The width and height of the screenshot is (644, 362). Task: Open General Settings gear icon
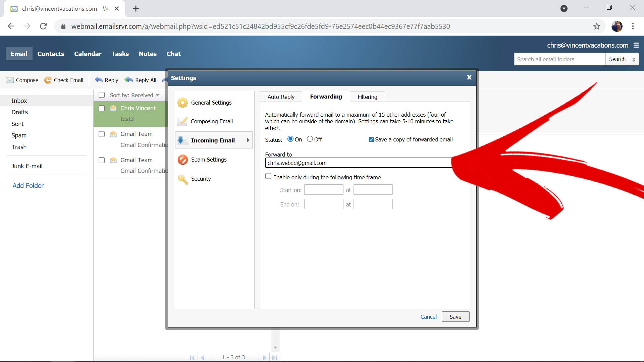click(182, 103)
